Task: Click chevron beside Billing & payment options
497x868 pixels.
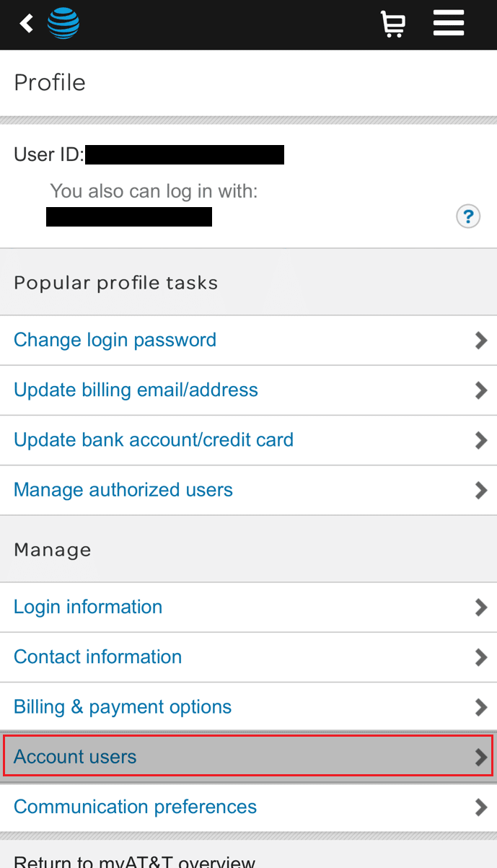Action: [x=481, y=707]
